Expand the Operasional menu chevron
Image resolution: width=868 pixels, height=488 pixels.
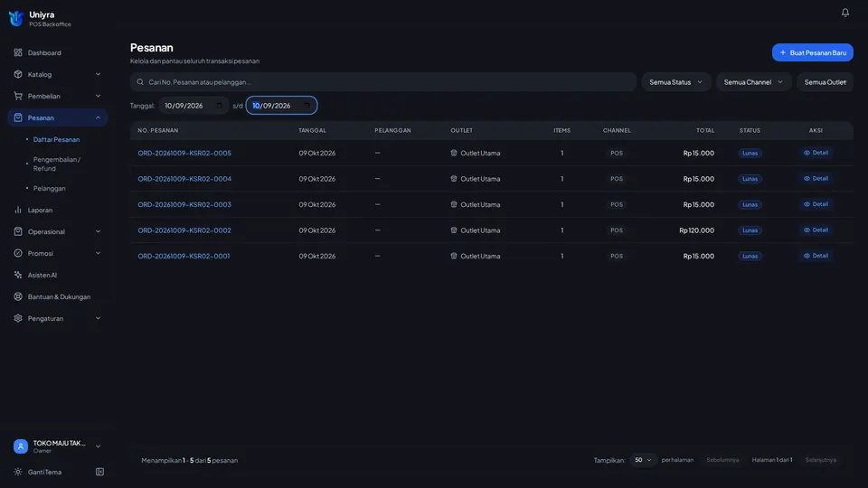tap(98, 231)
